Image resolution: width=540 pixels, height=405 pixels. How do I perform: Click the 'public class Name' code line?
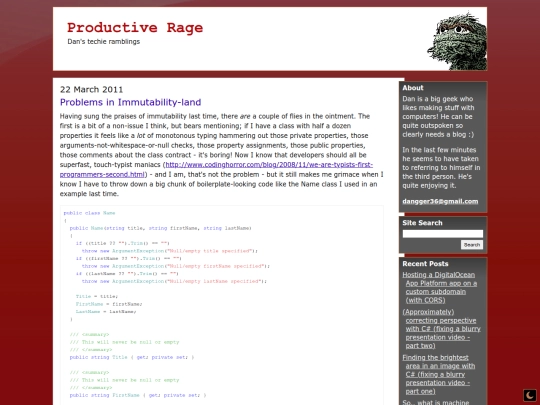(x=89, y=213)
